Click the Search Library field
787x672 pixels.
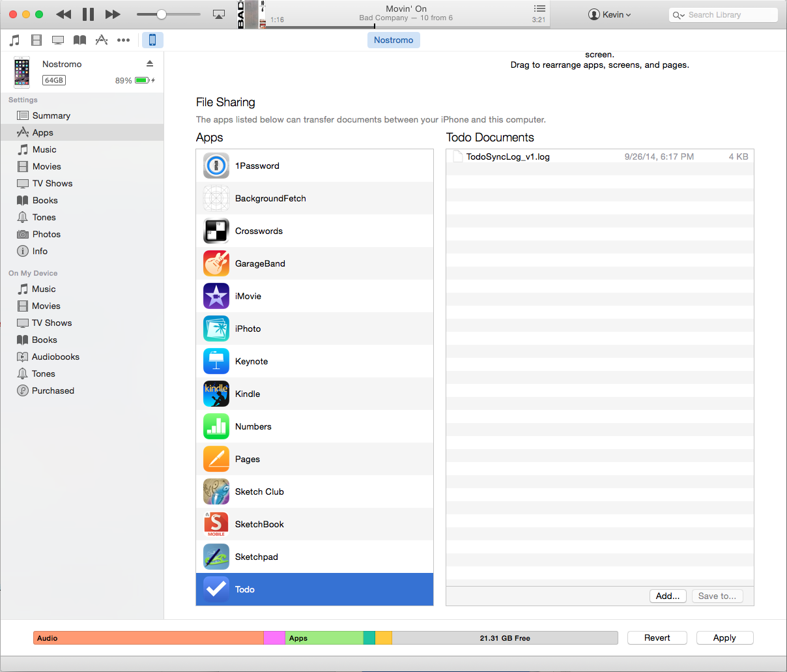pyautogui.click(x=723, y=14)
